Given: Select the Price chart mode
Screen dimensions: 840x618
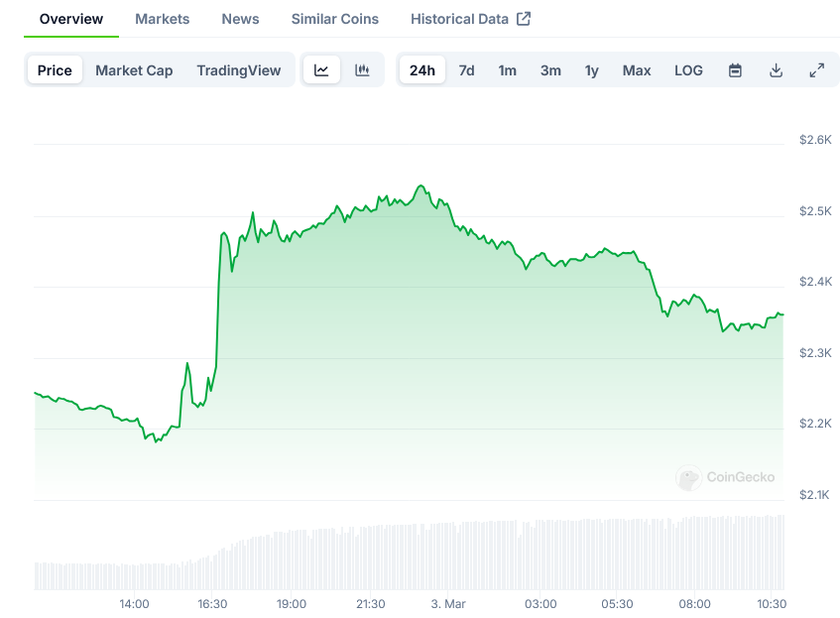Looking at the screenshot, I should [x=55, y=70].
